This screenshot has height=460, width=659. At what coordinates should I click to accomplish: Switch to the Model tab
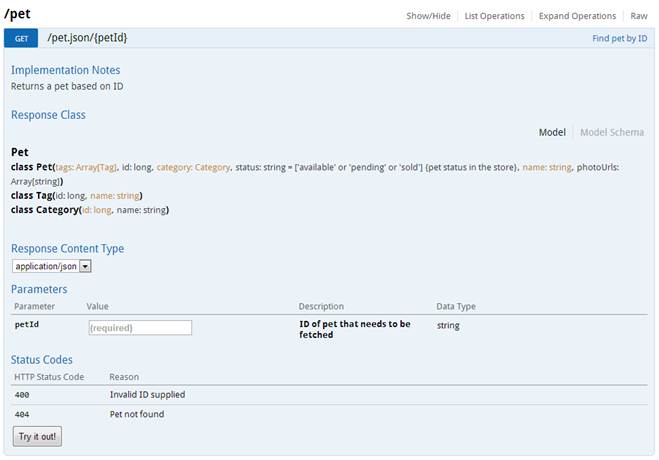pyautogui.click(x=552, y=132)
